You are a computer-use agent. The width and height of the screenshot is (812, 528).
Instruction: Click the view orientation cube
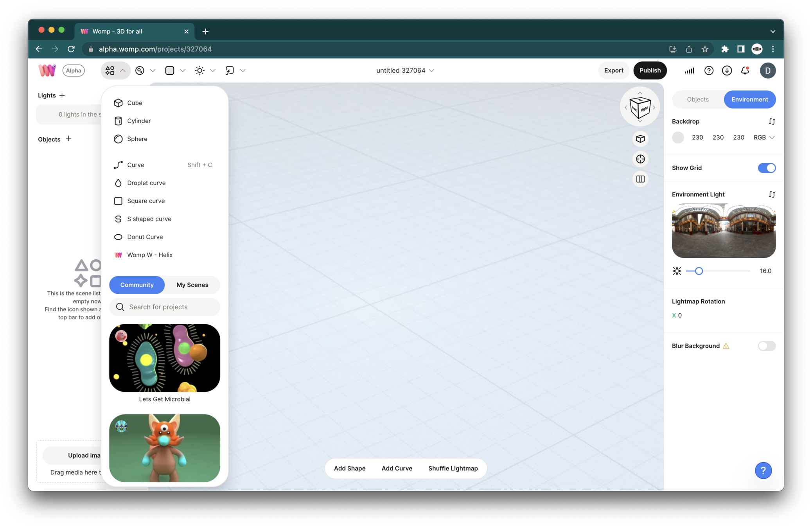click(x=640, y=107)
